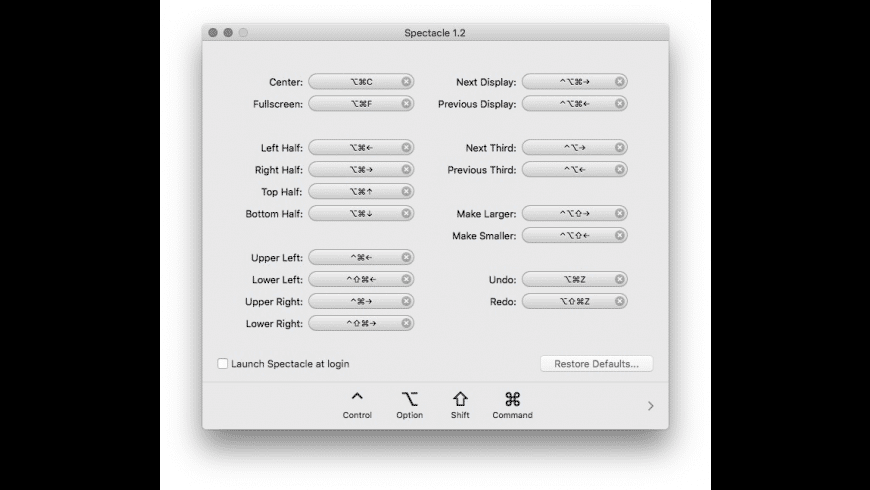Clear the Top Half shortcut
This screenshot has height=490, width=870.
[406, 191]
